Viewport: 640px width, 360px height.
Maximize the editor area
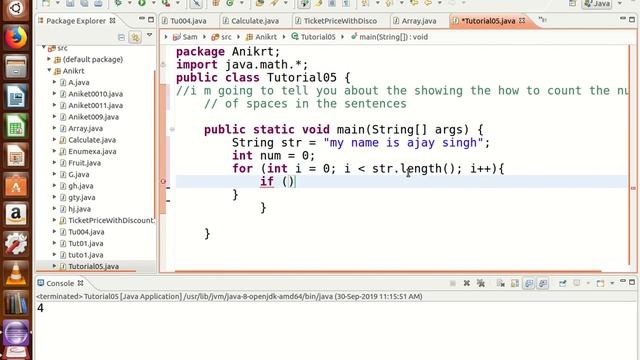[632, 19]
